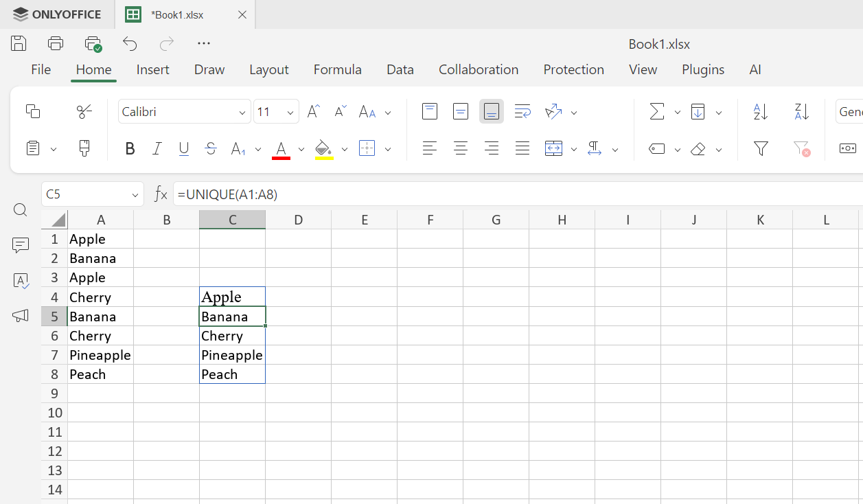Click the fx insert function button

(x=161, y=194)
